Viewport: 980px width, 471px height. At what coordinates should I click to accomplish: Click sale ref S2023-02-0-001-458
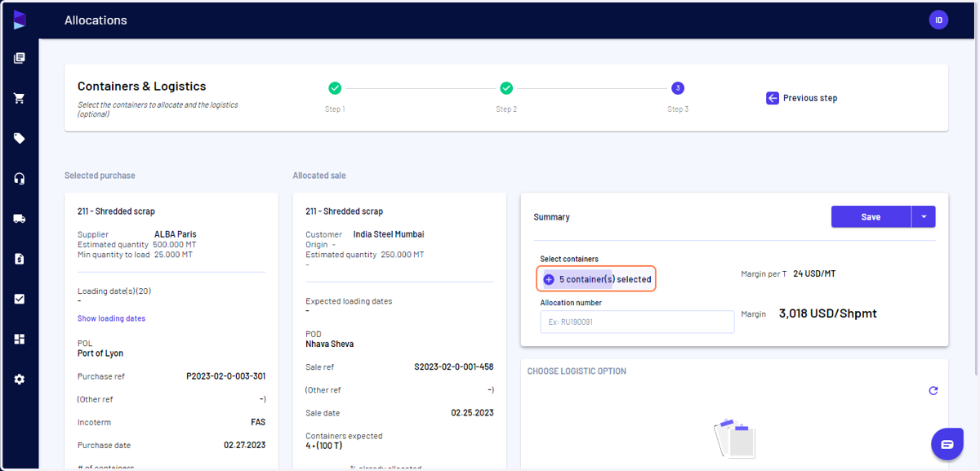(x=454, y=367)
